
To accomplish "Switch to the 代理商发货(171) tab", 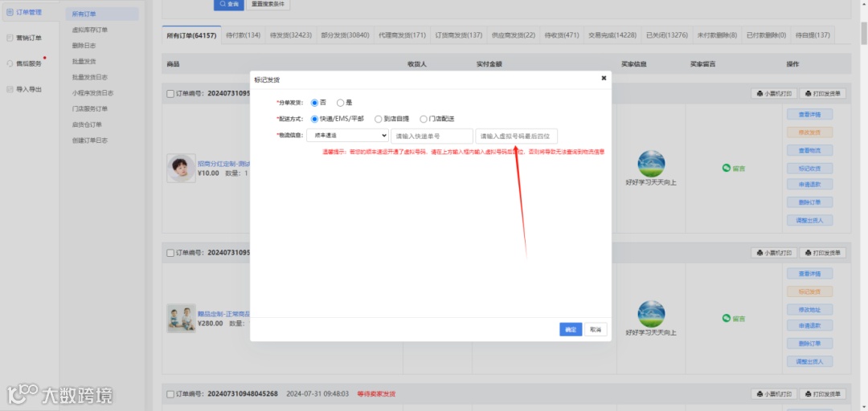I will (x=403, y=35).
